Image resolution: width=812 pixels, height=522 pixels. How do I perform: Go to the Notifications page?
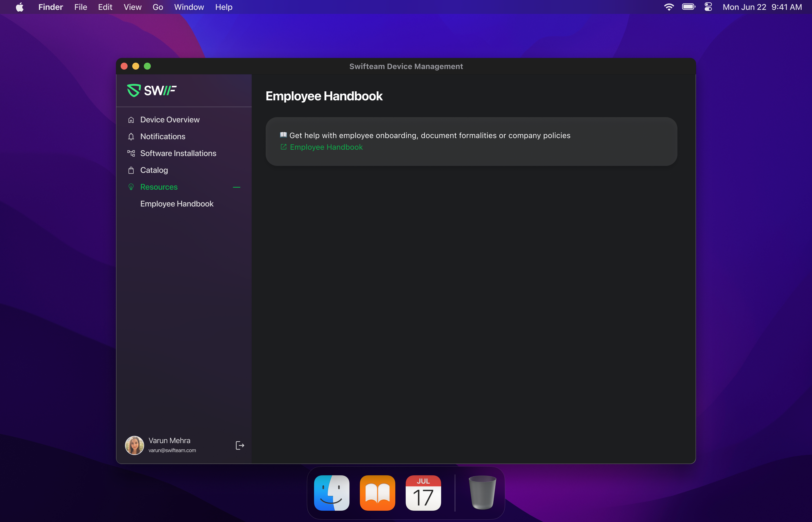coord(163,137)
